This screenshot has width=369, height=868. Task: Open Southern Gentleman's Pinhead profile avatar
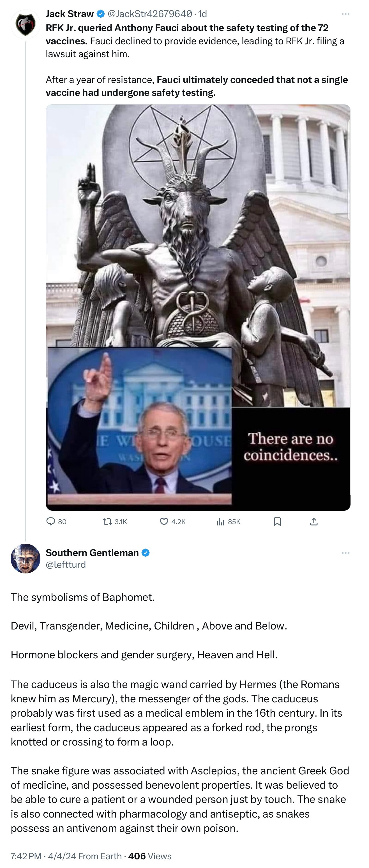point(26,558)
